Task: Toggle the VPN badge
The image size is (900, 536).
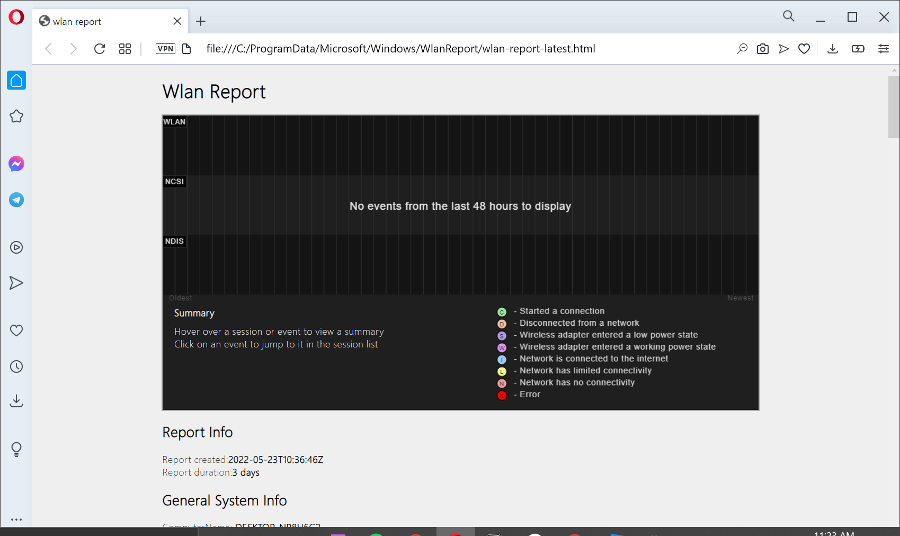Action: (x=165, y=49)
